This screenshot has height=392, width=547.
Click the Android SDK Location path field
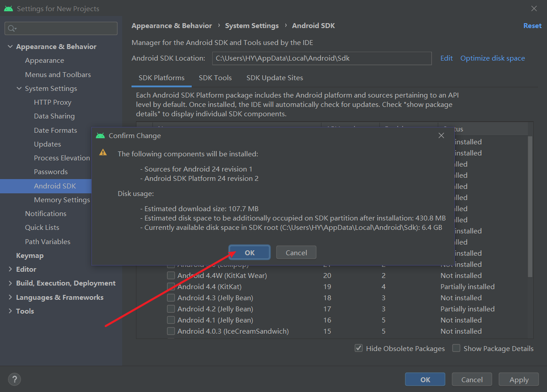coord(322,58)
